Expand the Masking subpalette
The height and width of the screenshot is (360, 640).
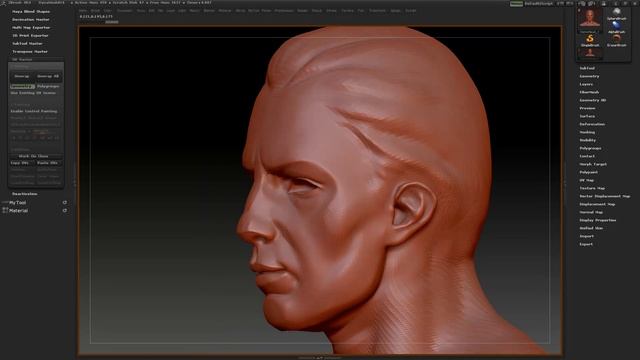tap(587, 132)
